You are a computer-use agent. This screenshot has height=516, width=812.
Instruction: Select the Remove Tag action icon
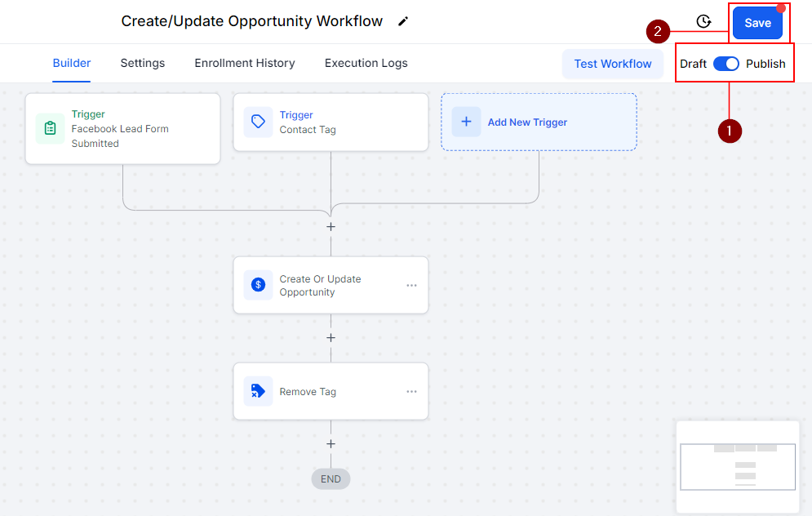tap(258, 391)
